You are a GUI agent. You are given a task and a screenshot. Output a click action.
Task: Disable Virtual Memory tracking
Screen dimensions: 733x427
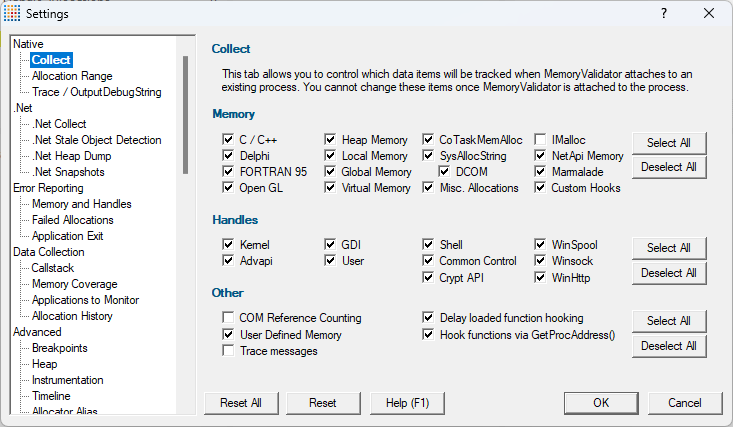(x=330, y=188)
